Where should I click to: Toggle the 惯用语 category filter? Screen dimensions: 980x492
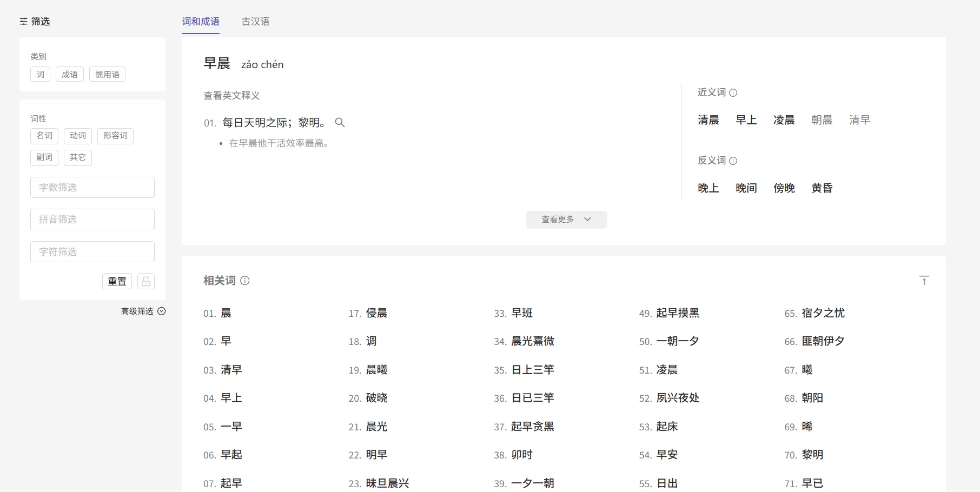click(x=107, y=74)
